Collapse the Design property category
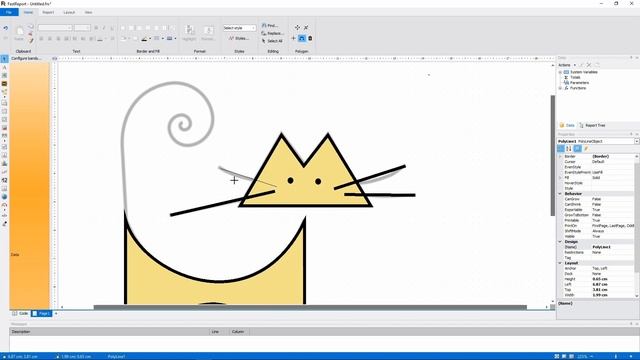Viewport: 640px width, 360px height. pyautogui.click(x=560, y=242)
